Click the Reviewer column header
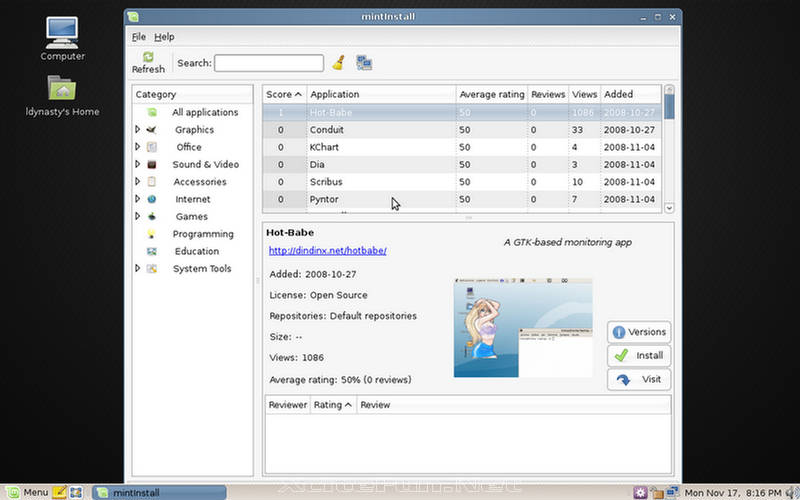Image resolution: width=800 pixels, height=500 pixels. click(x=288, y=405)
